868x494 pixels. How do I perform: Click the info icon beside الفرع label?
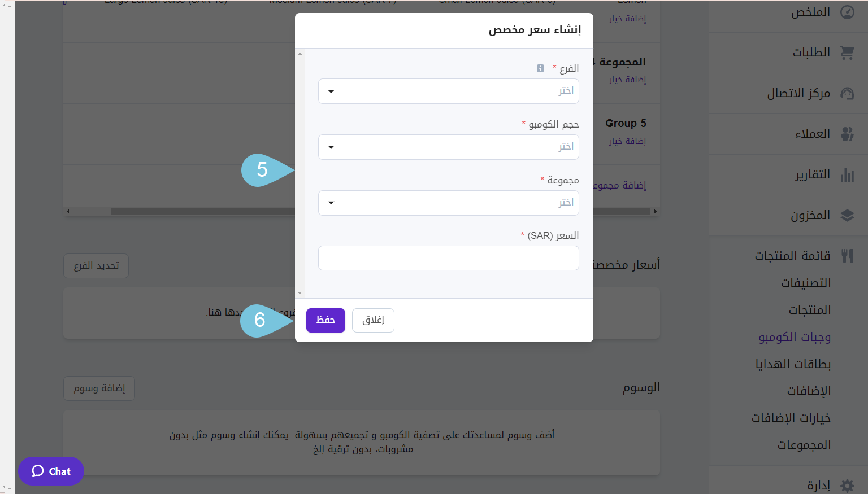tap(540, 68)
